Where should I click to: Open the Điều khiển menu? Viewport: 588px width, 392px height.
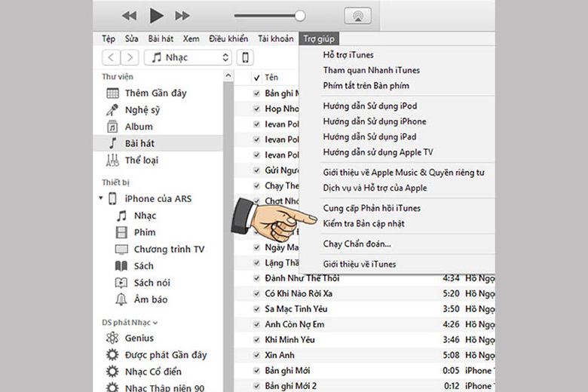(228, 38)
